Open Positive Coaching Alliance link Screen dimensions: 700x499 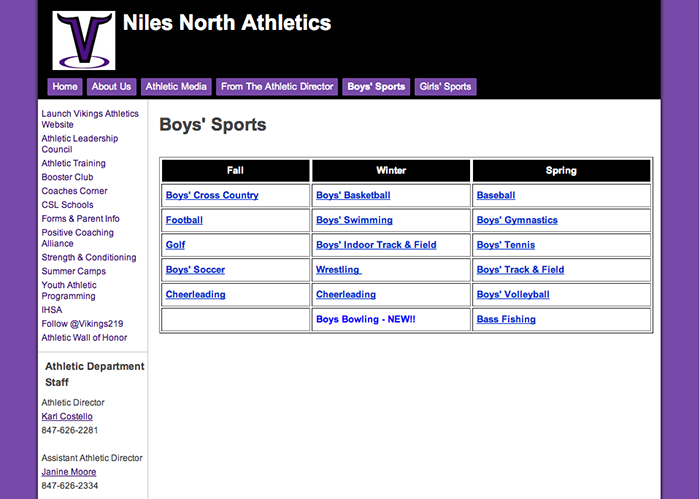point(77,238)
